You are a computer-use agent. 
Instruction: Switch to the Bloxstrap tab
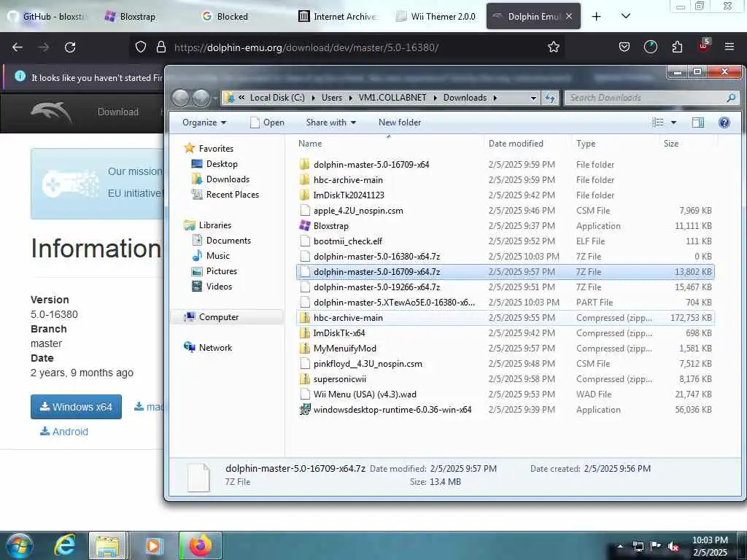tap(136, 17)
